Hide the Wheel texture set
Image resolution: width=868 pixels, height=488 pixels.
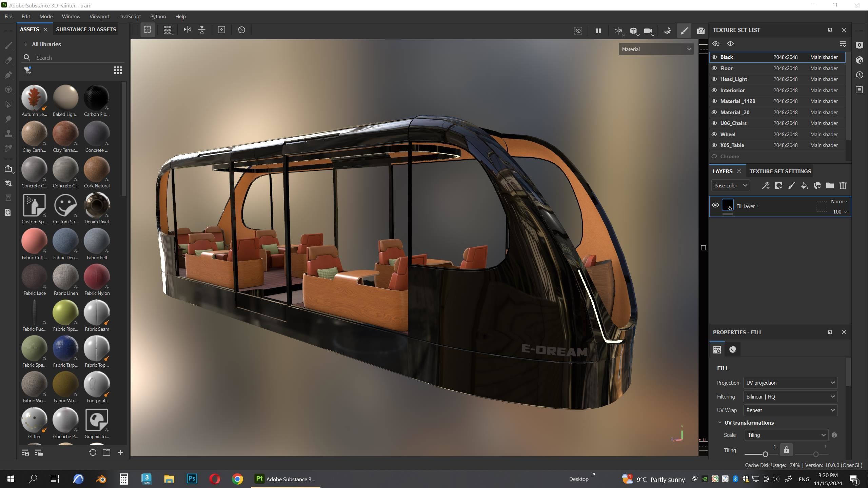tap(714, 134)
